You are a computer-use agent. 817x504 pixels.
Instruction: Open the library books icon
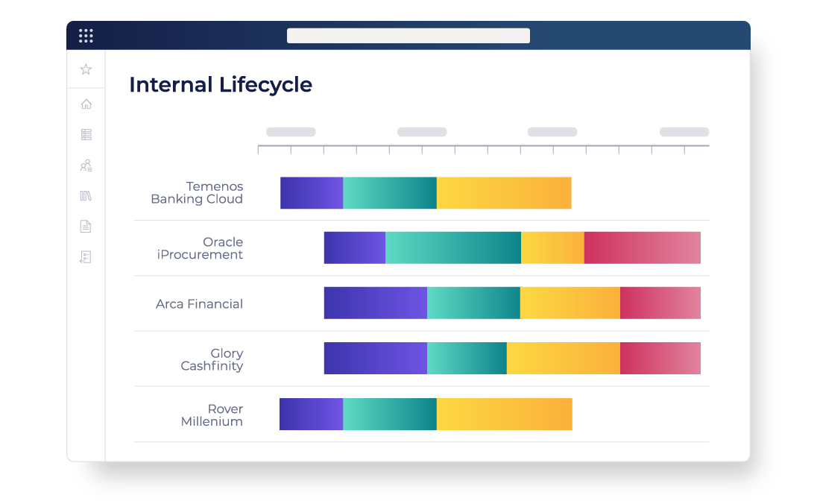coord(86,196)
